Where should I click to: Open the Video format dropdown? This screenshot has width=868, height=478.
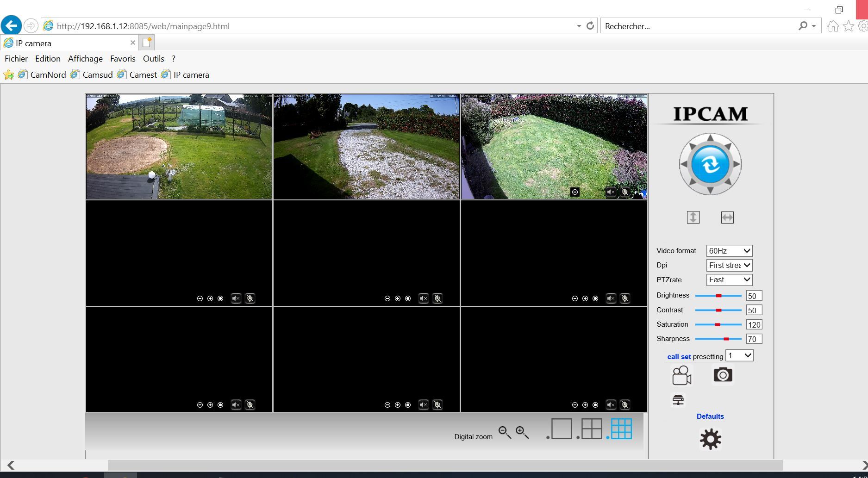729,251
